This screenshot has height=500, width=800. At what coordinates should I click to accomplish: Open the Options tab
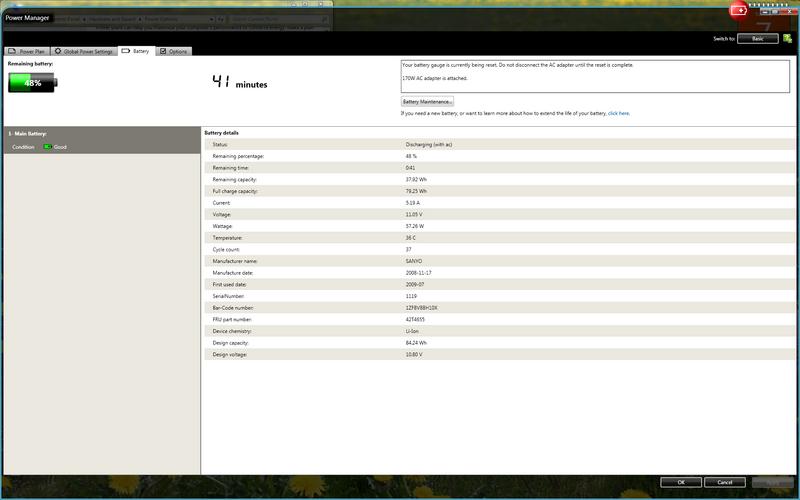pyautogui.click(x=174, y=51)
